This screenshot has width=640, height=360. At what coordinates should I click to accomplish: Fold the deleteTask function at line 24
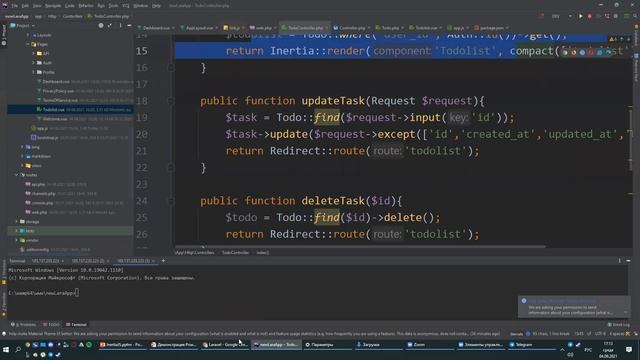click(171, 201)
